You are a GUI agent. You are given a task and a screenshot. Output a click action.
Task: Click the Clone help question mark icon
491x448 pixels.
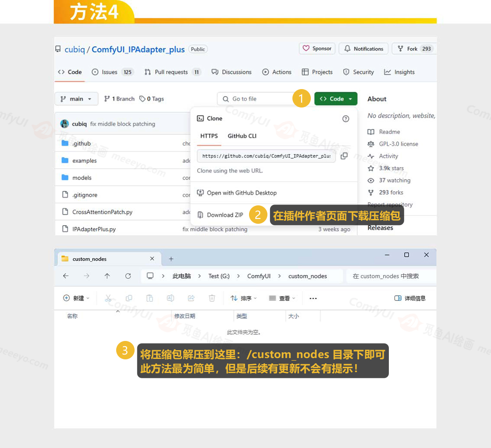point(345,118)
